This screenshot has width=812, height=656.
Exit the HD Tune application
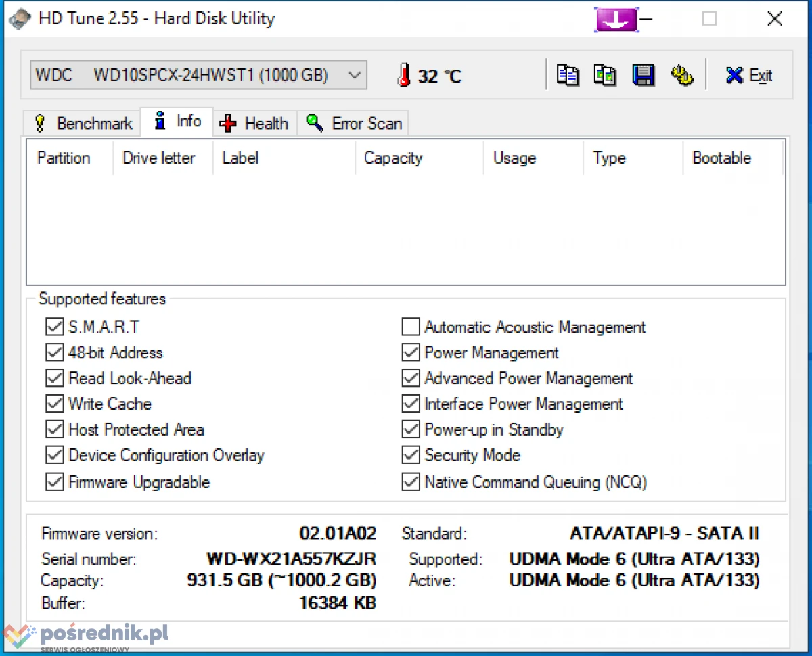748,75
